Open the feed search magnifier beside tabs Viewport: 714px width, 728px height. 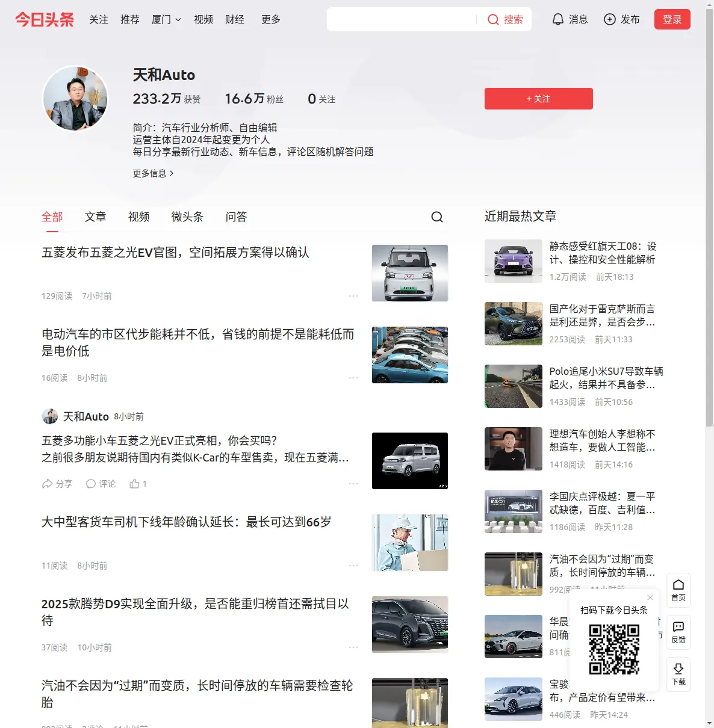pos(437,217)
